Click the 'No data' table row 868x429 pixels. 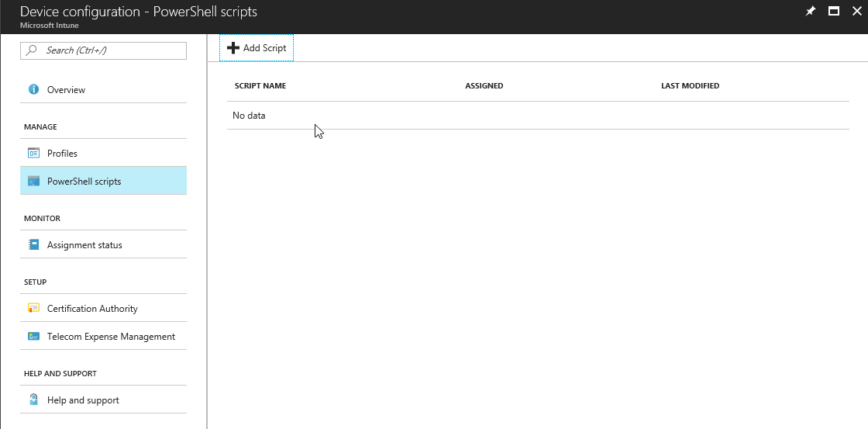[x=538, y=116]
